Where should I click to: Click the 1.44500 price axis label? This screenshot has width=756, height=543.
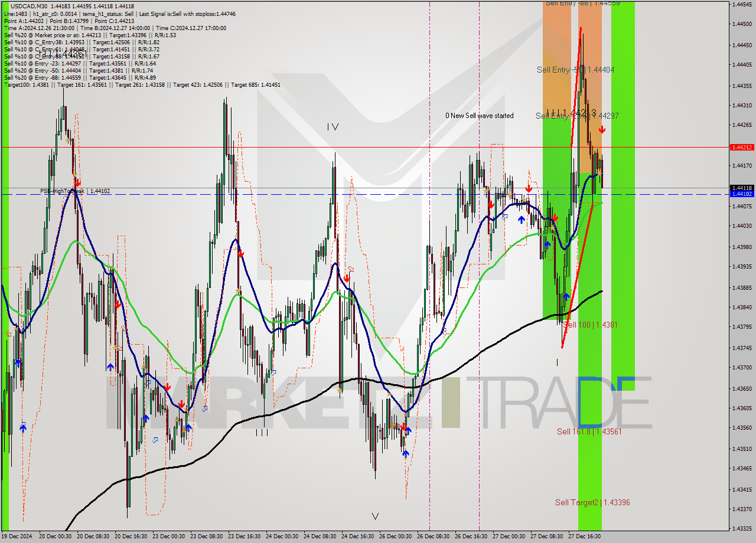tap(742, 24)
